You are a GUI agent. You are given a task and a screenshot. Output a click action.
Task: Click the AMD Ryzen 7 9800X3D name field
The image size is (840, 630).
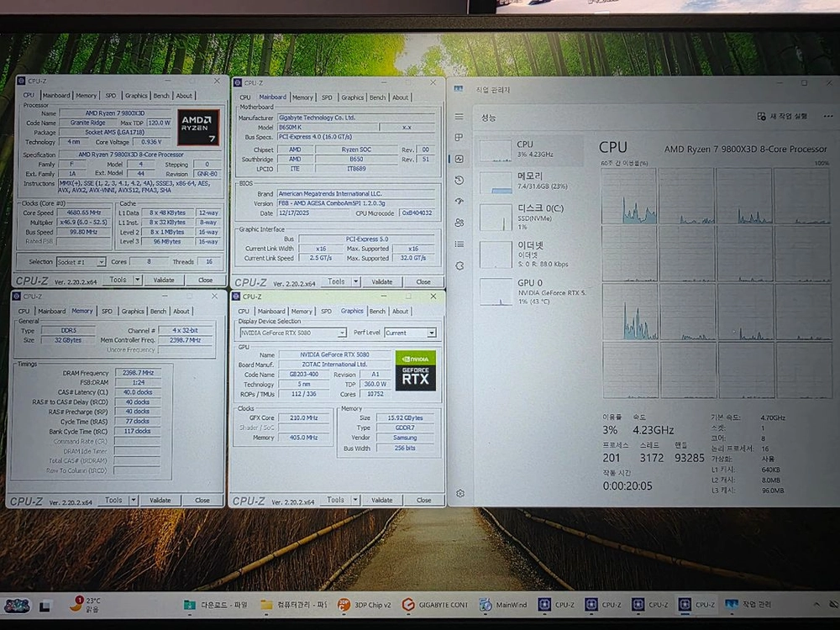[x=115, y=113]
